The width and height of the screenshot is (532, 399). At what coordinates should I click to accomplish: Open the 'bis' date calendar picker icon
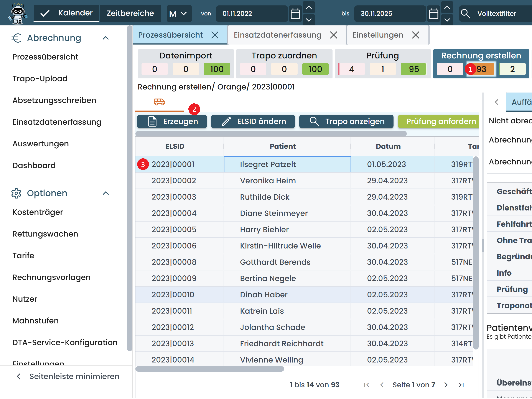(433, 13)
